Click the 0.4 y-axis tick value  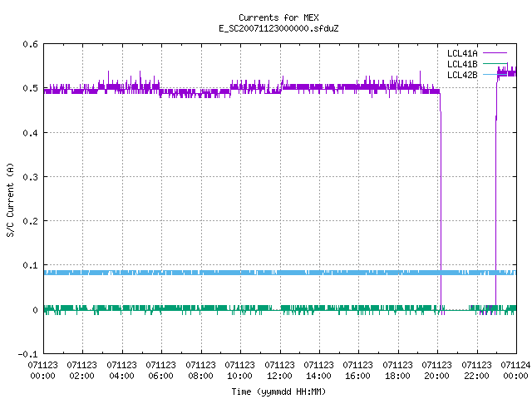[30, 133]
